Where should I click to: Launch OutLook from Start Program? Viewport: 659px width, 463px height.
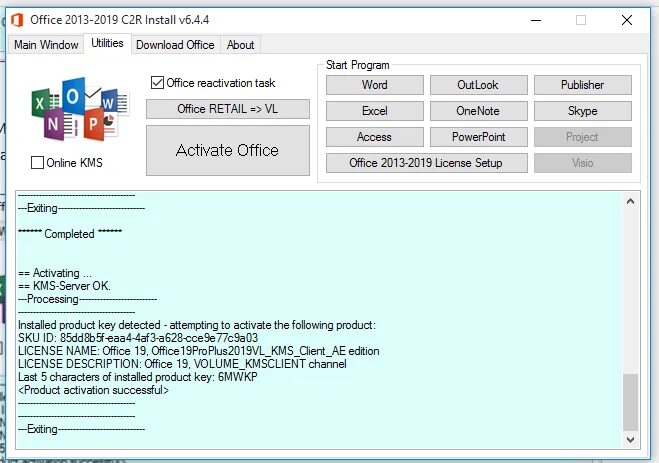tap(478, 85)
